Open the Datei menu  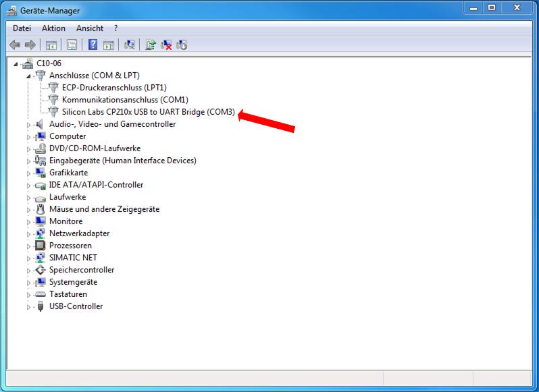[x=22, y=28]
